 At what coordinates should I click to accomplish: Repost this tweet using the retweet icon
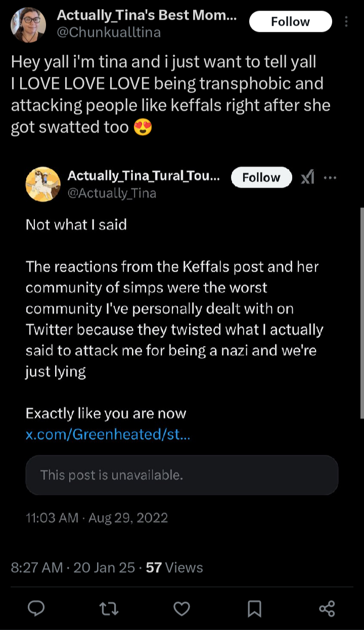[109, 608]
